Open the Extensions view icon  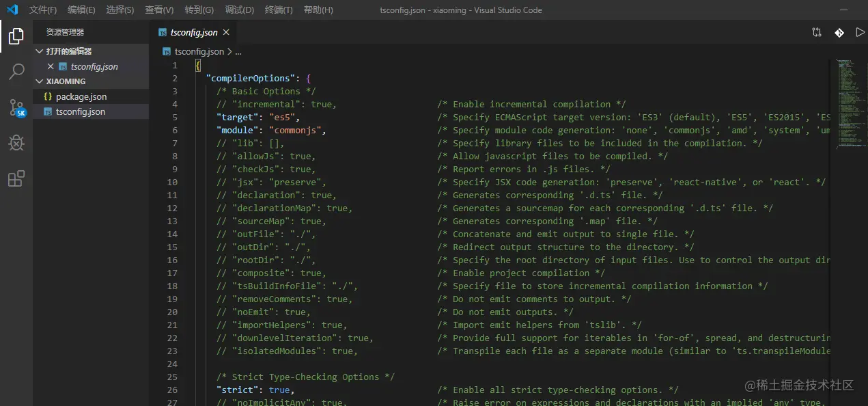pyautogui.click(x=16, y=179)
